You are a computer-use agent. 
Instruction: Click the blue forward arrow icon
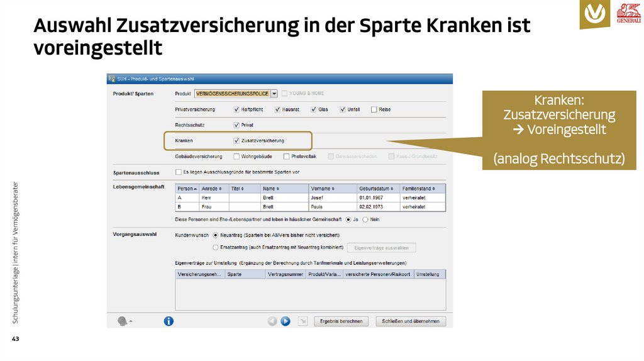coord(286,321)
